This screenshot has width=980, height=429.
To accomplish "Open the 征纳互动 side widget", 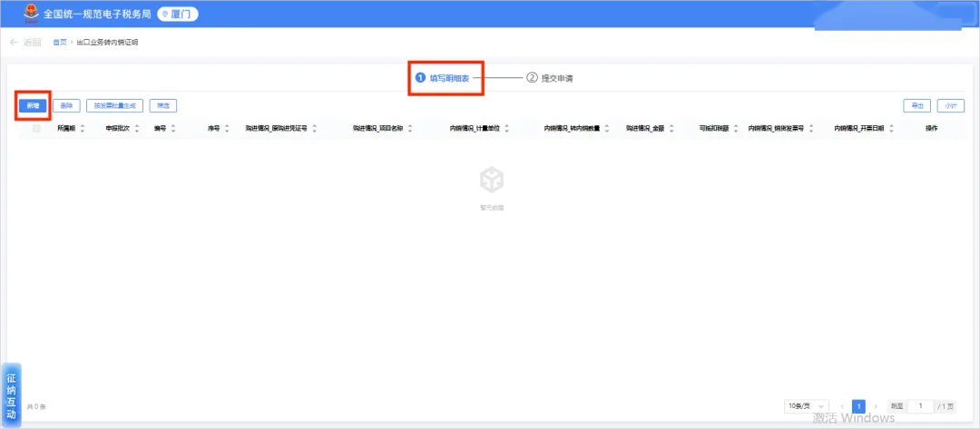I will (11, 395).
